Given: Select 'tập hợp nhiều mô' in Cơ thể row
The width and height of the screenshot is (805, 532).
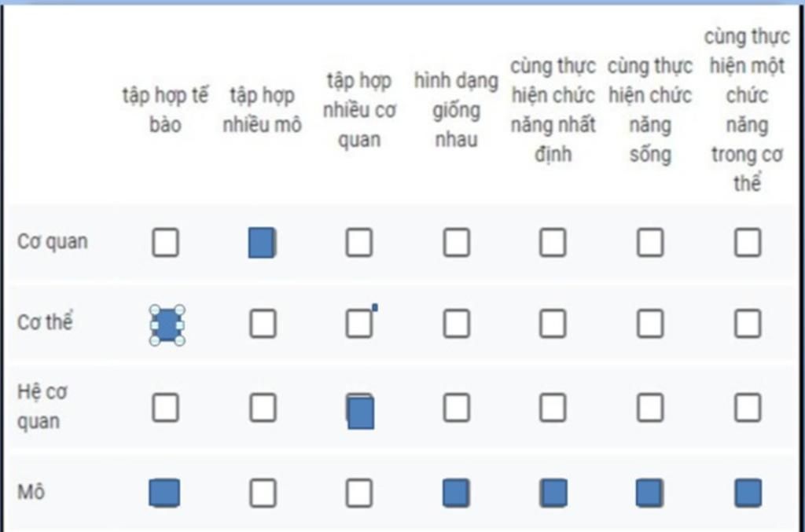Looking at the screenshot, I should [263, 324].
